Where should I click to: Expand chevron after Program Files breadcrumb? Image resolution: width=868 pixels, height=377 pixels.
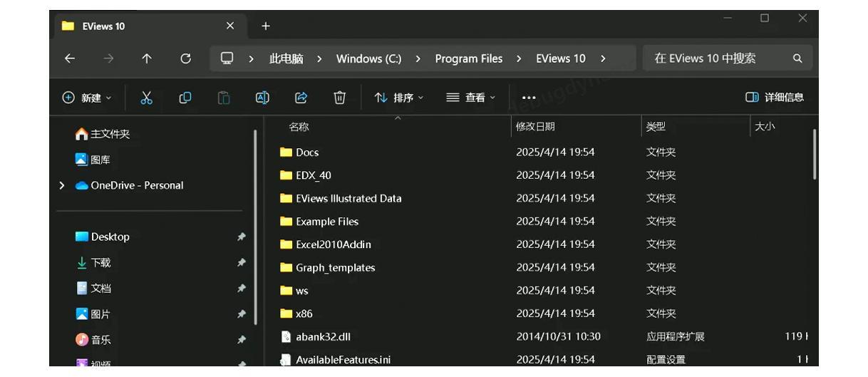point(519,58)
